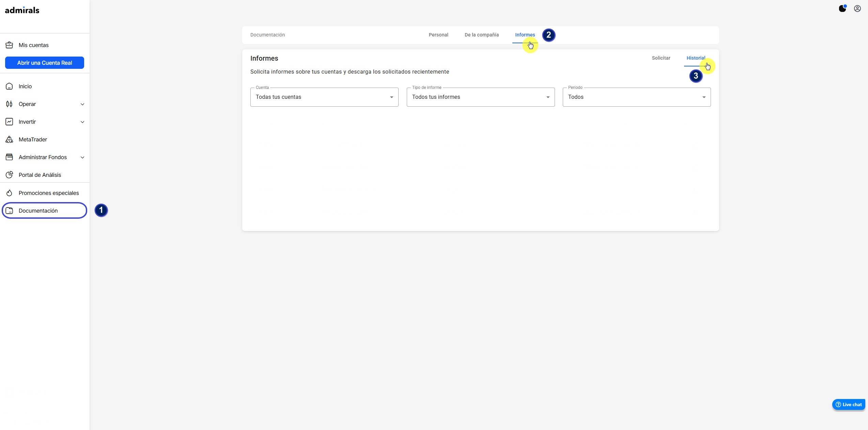Open the Tipo de informe dropdown
The width and height of the screenshot is (868, 430).
coord(480,97)
